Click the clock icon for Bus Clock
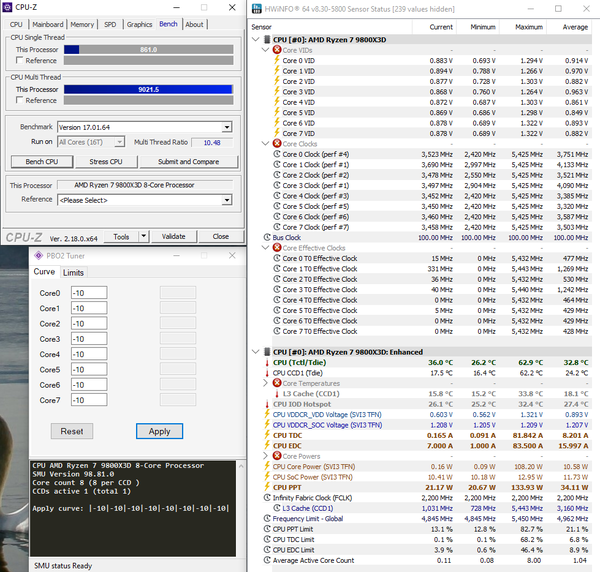Viewport: 600px width, 572px height. 267,237
